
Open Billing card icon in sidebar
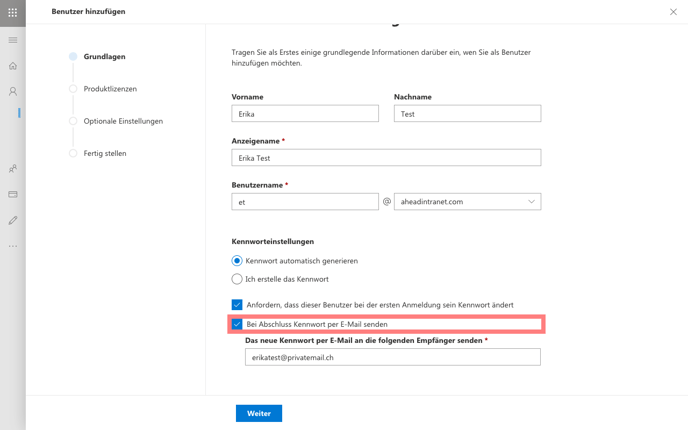tap(13, 194)
